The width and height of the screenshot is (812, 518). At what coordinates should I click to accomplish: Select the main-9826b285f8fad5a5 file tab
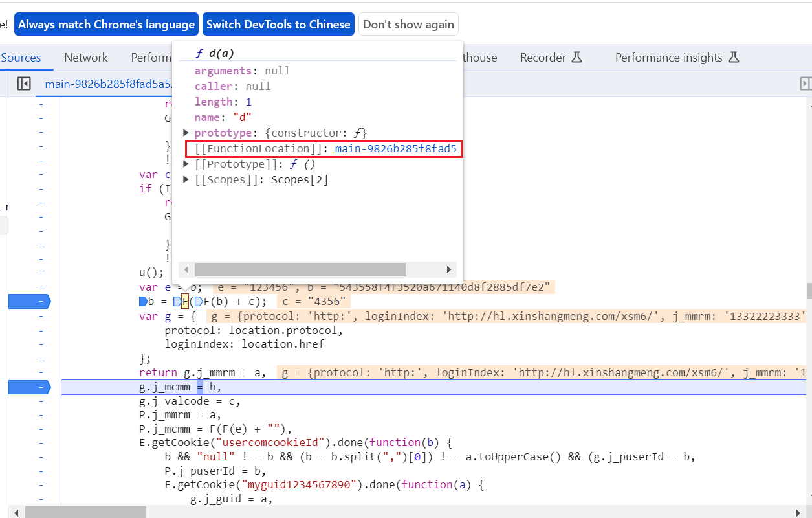point(108,84)
